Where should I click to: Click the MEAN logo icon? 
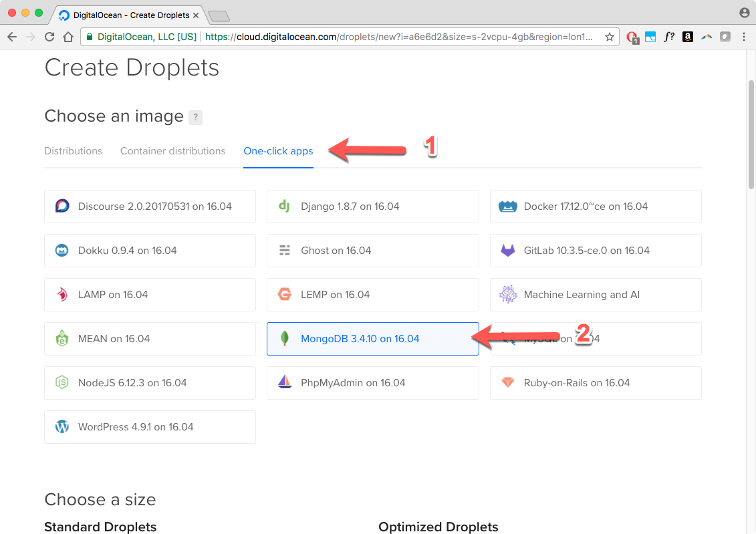(x=61, y=339)
